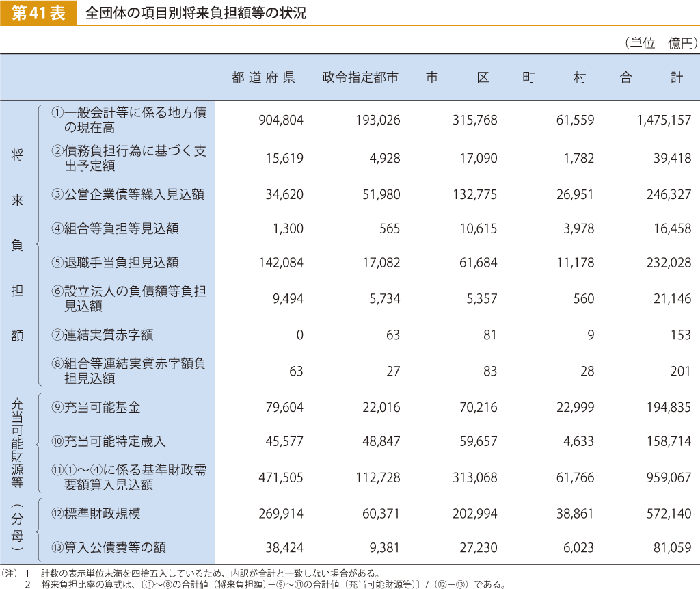700x589 pixels.
Task: Select the value 194,835
Action: (669, 407)
